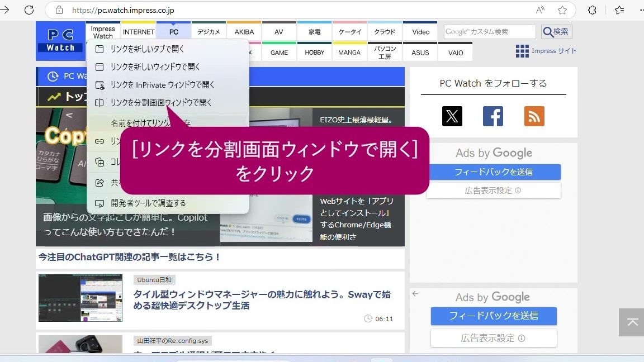Screen dimensions: 644x362
Task: Open the Re:config.sys article thumbnail
Action: pos(80,344)
